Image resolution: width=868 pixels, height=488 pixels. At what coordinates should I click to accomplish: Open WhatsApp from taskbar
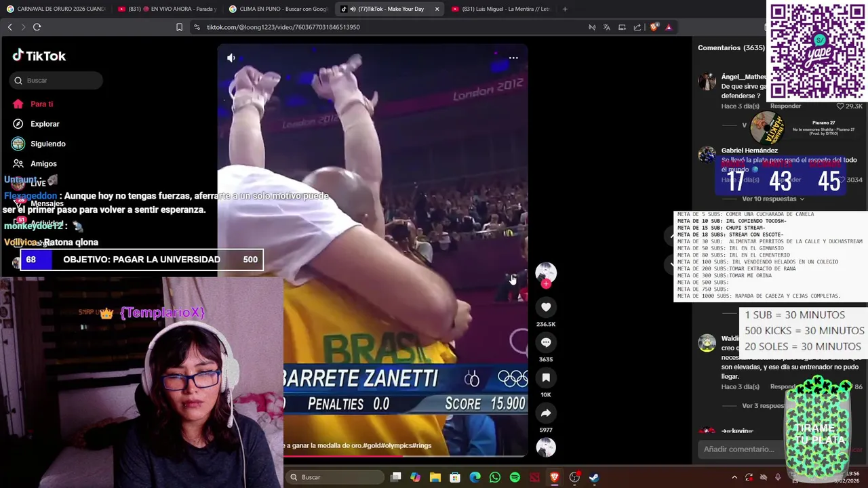[x=495, y=477]
